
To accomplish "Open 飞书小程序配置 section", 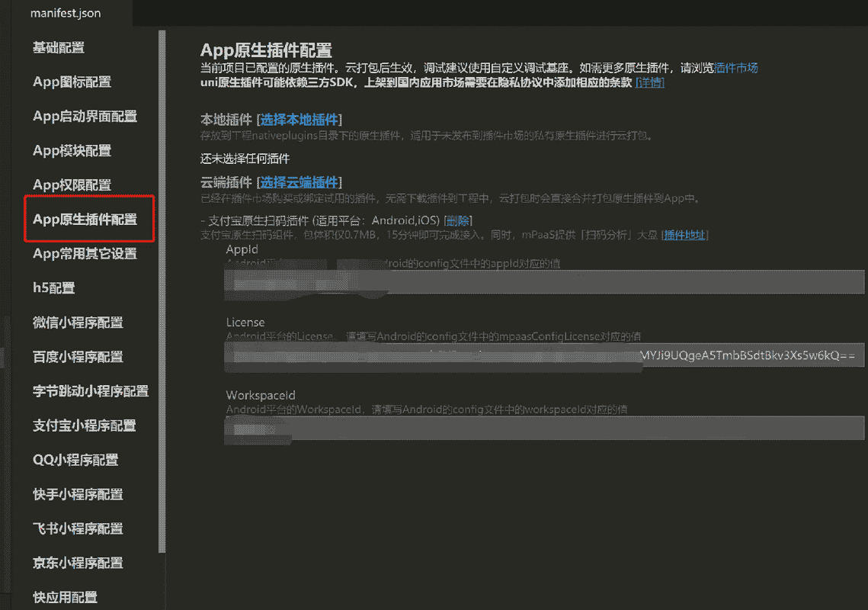I will click(78, 528).
